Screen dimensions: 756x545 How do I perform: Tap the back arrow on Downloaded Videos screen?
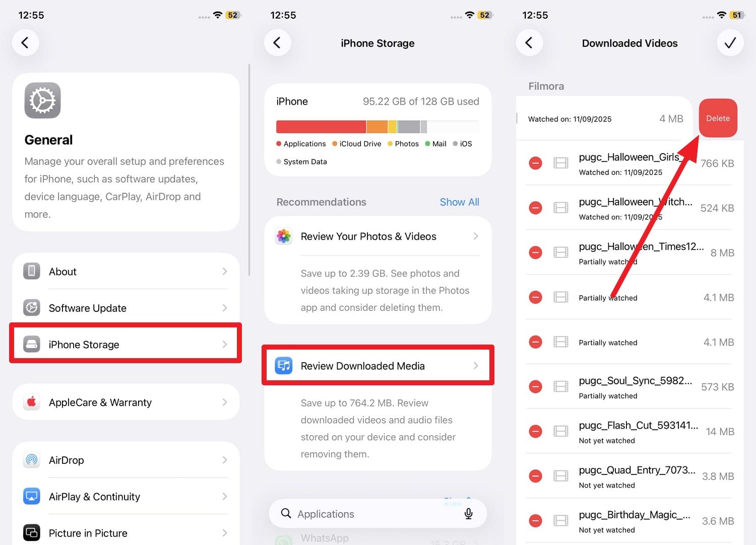click(529, 43)
